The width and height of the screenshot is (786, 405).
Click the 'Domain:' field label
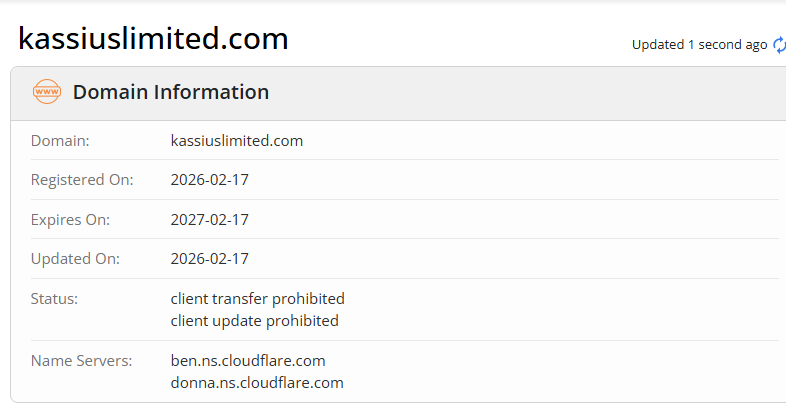coord(60,141)
